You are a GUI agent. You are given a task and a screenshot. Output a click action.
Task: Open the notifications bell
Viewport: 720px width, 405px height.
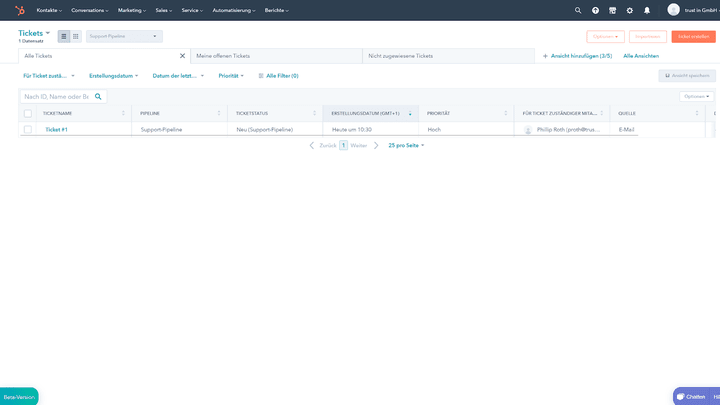647,10
